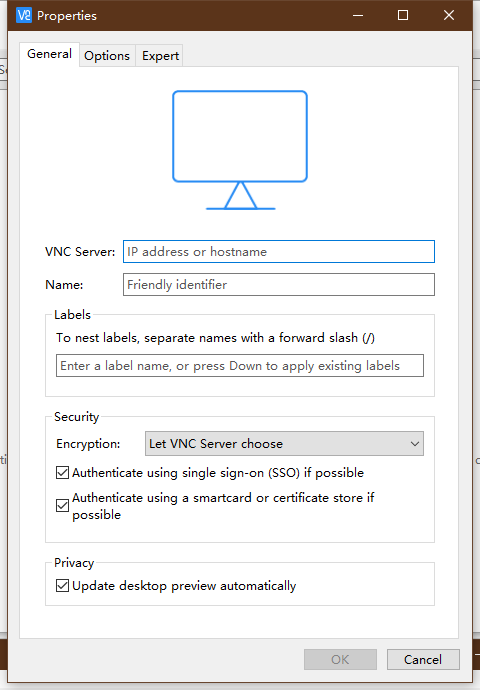Open the Expert tab
Viewport: 480px width, 690px height.
(160, 56)
